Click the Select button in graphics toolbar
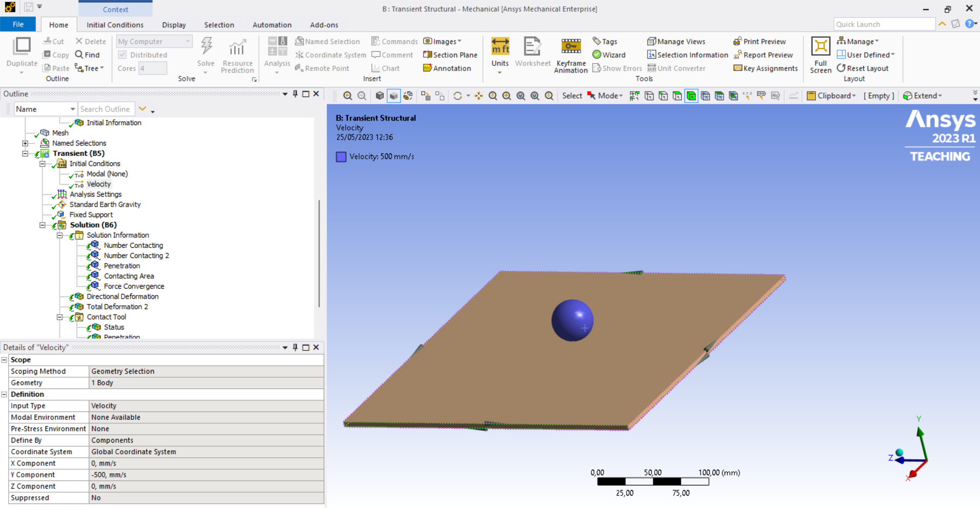This screenshot has height=508, width=980. click(x=572, y=96)
